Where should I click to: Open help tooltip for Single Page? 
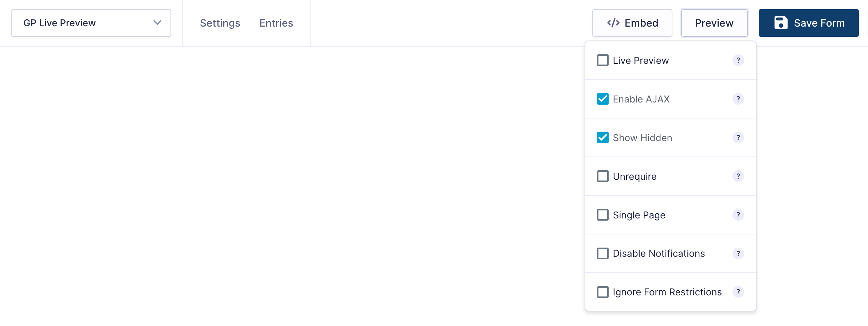pos(738,215)
